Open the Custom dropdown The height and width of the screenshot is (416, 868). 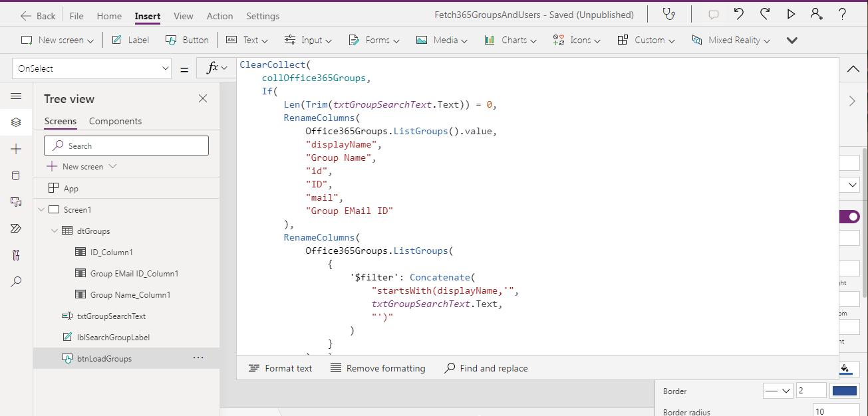tap(646, 40)
